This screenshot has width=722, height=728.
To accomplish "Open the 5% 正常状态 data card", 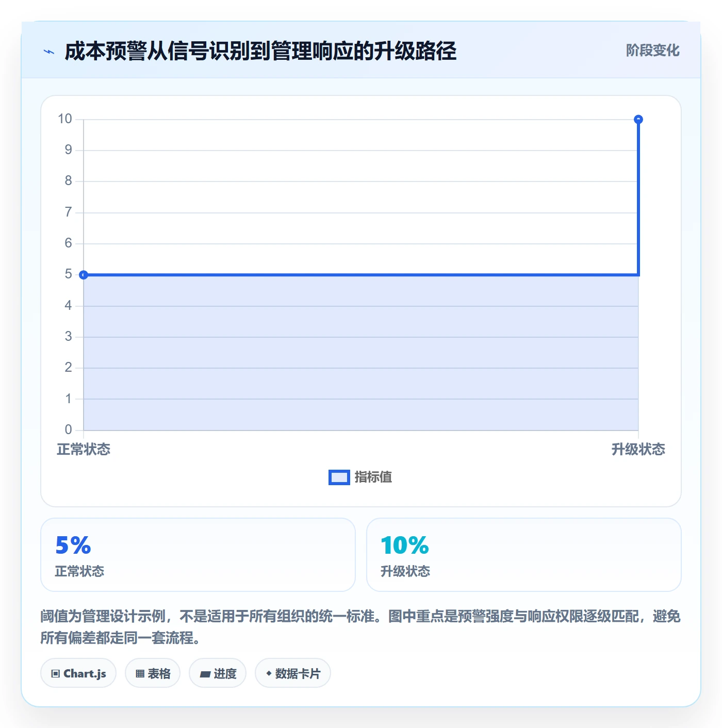I will point(198,555).
